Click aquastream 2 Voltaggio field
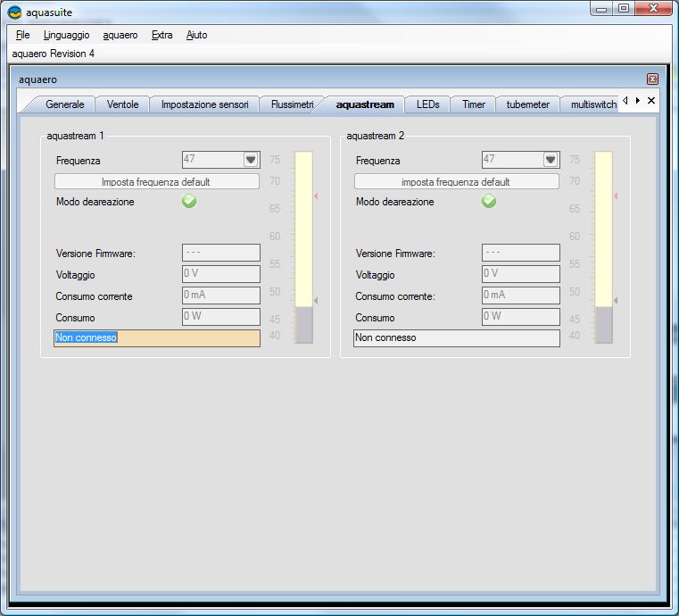 [x=520, y=274]
